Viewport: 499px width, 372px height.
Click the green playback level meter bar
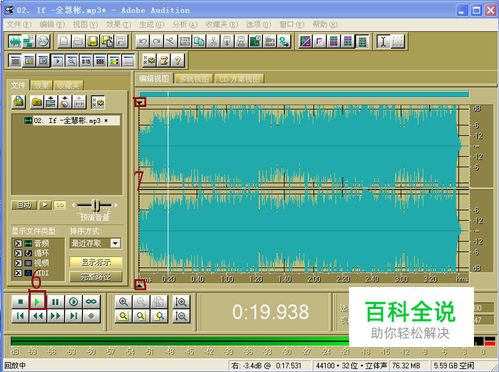point(180,341)
